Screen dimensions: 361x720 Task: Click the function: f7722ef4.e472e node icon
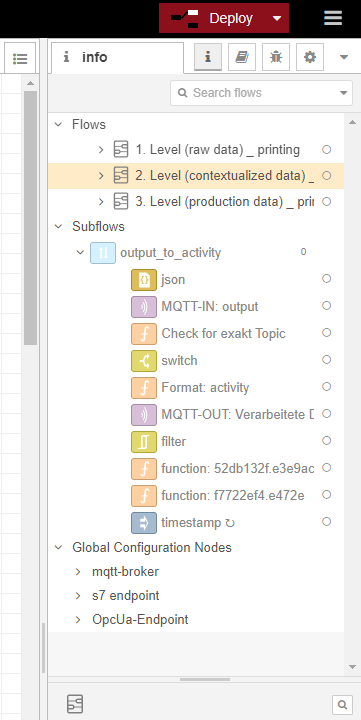coord(144,496)
